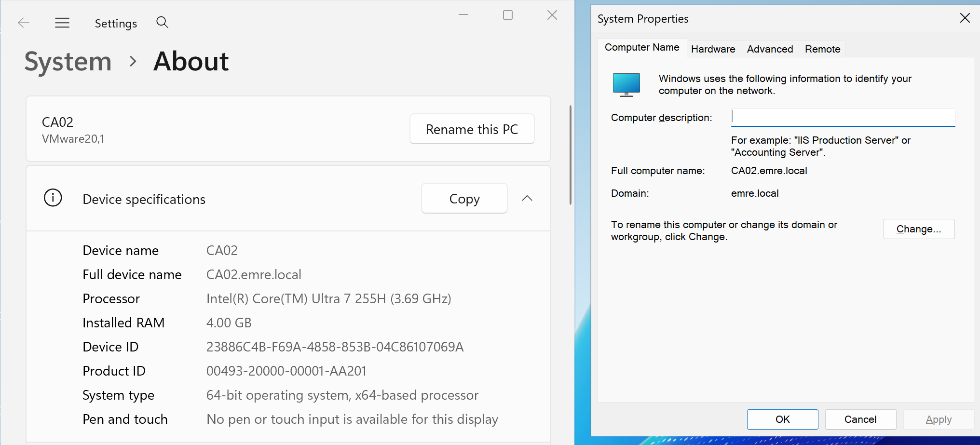Click the Change... button
This screenshot has height=445, width=980.
918,229
